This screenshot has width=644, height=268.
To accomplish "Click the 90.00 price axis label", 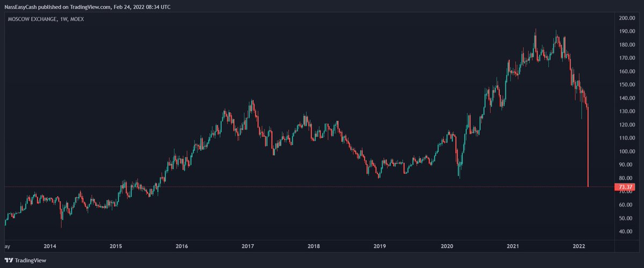I will tap(627, 165).
